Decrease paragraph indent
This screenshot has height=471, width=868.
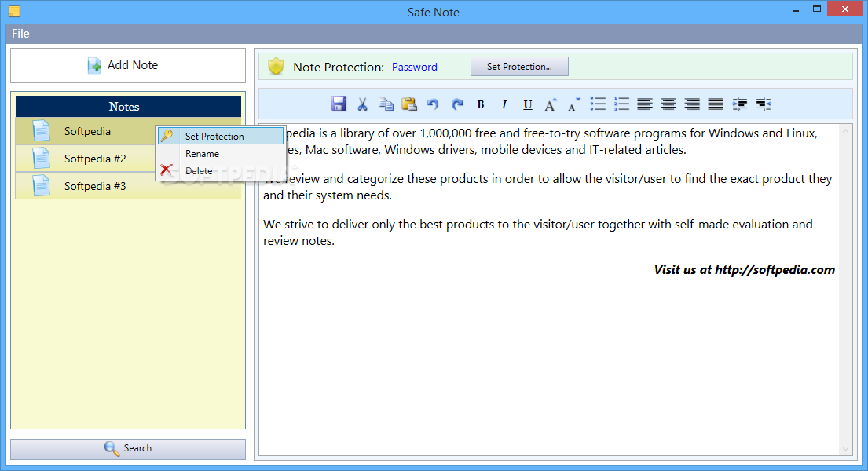764,104
